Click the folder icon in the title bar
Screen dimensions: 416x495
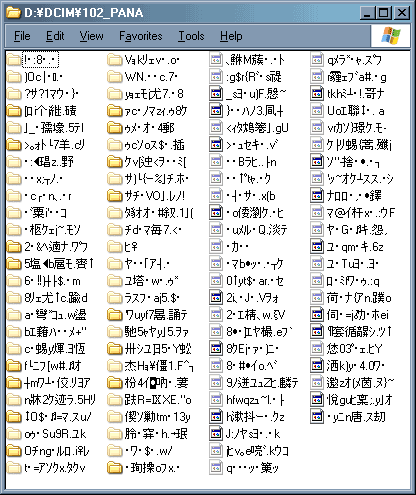[13, 13]
